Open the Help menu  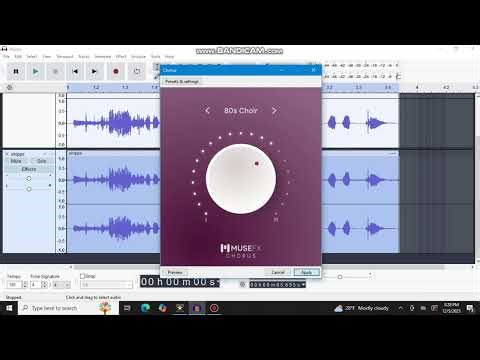click(169, 56)
